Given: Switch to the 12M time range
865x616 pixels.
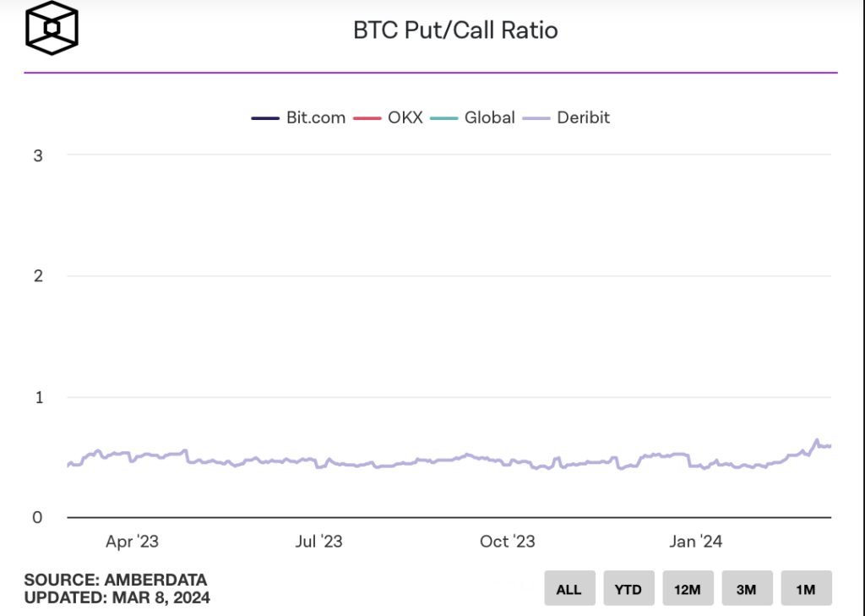Looking at the screenshot, I should coord(688,589).
